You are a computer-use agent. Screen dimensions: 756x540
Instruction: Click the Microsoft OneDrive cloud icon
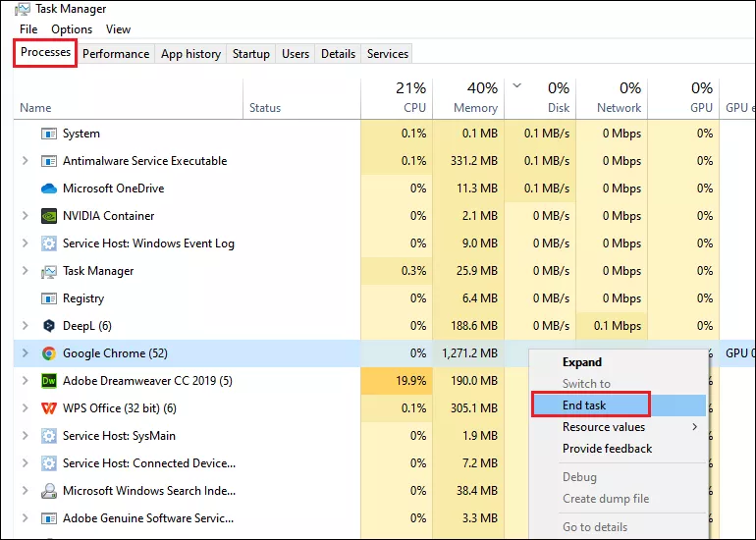[49, 189]
